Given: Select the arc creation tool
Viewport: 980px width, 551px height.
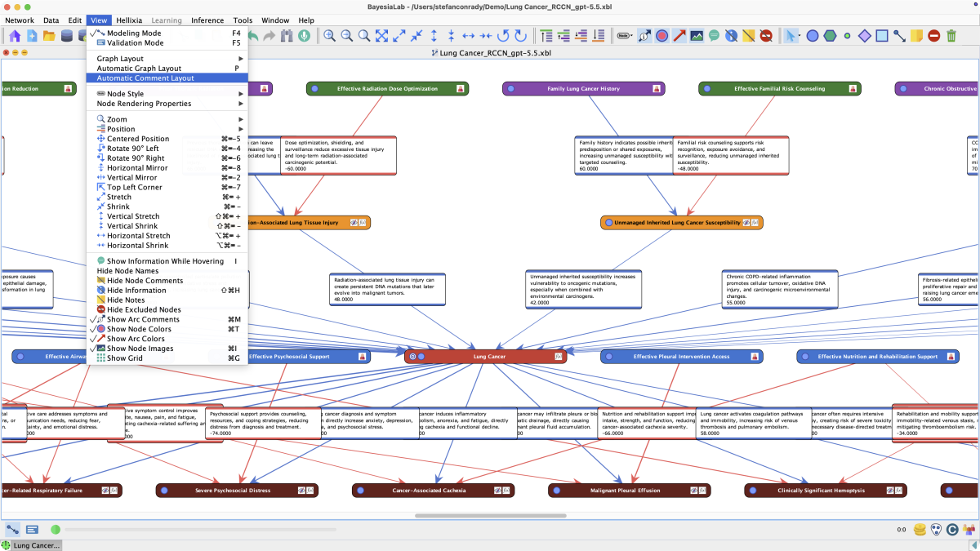Looking at the screenshot, I should click(899, 36).
